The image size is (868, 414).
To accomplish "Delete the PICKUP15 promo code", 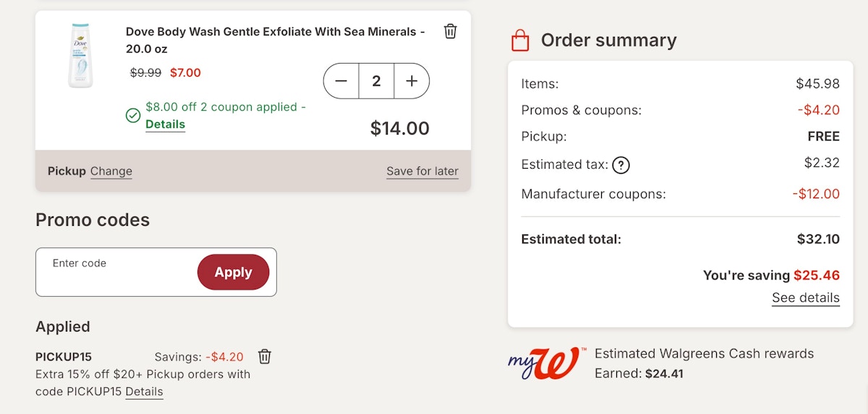I will coord(265,356).
